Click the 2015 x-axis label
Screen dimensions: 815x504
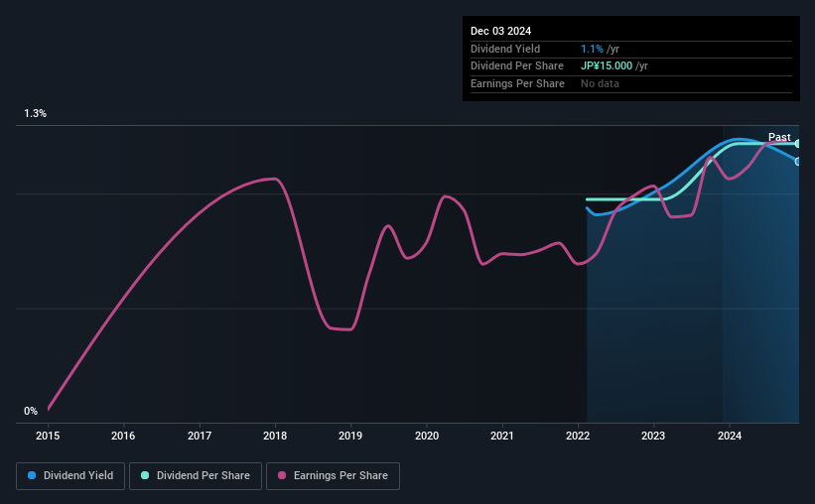(48, 436)
